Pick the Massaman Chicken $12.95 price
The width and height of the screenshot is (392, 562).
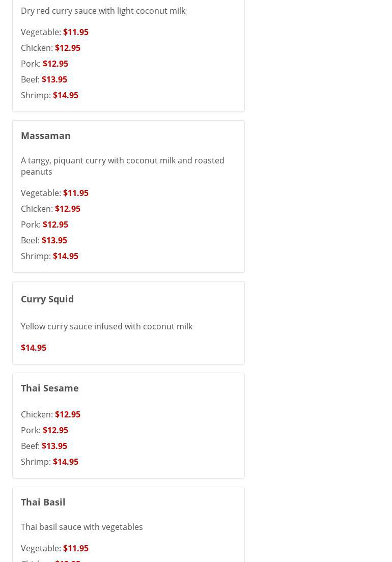[67, 209]
